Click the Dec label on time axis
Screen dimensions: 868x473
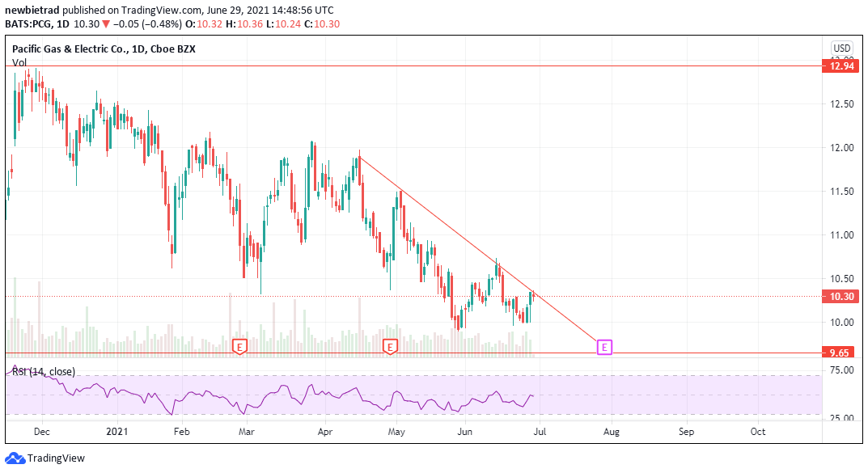click(x=41, y=432)
